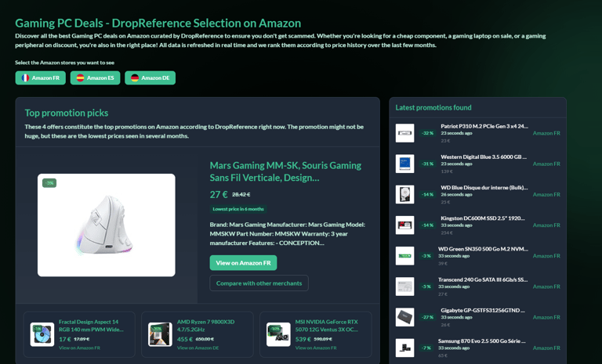Open the Mars Gaming MM-SK product title
Viewport: 602px width, 364px height.
285,171
